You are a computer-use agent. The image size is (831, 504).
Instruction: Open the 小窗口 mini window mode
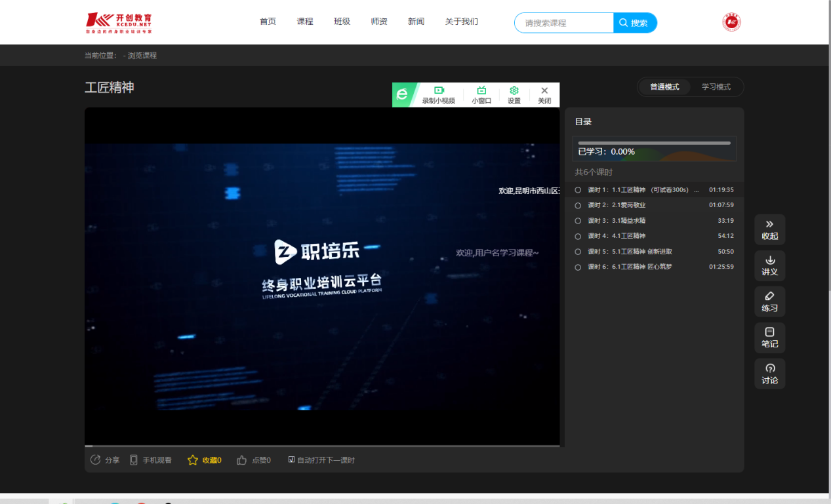click(x=481, y=95)
